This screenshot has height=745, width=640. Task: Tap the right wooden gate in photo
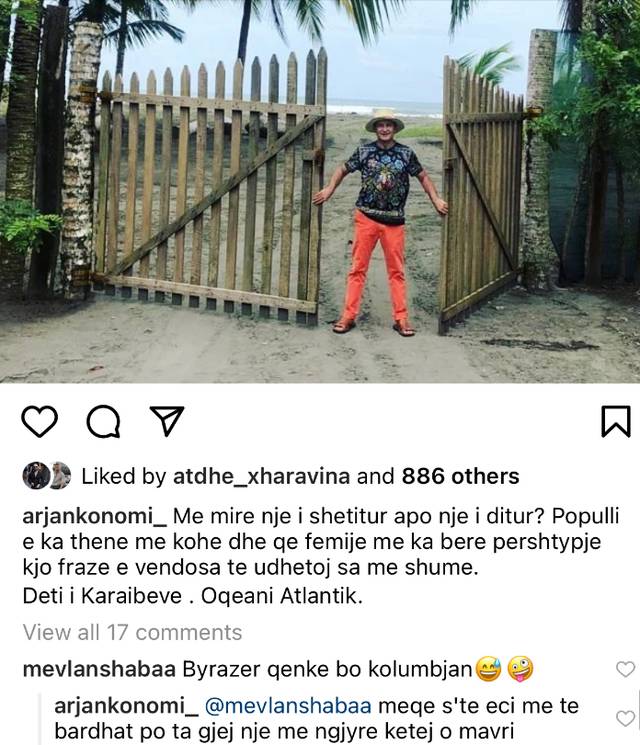[482, 192]
